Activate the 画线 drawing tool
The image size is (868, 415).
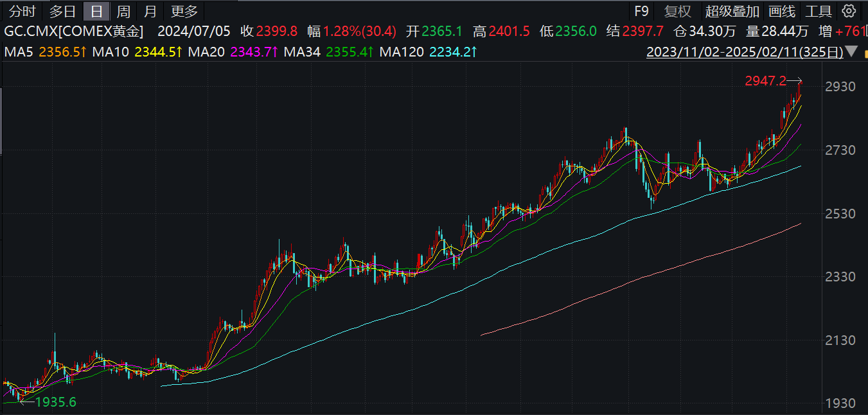[782, 11]
